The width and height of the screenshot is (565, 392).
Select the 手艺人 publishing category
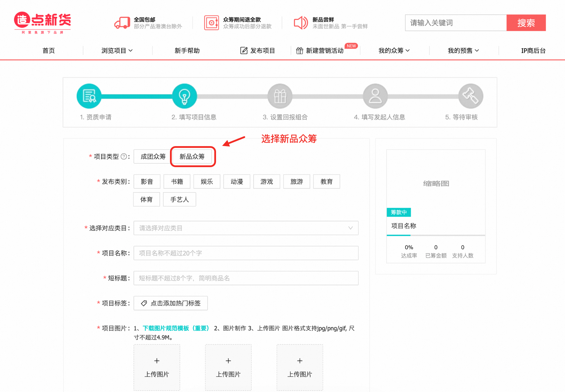179,199
